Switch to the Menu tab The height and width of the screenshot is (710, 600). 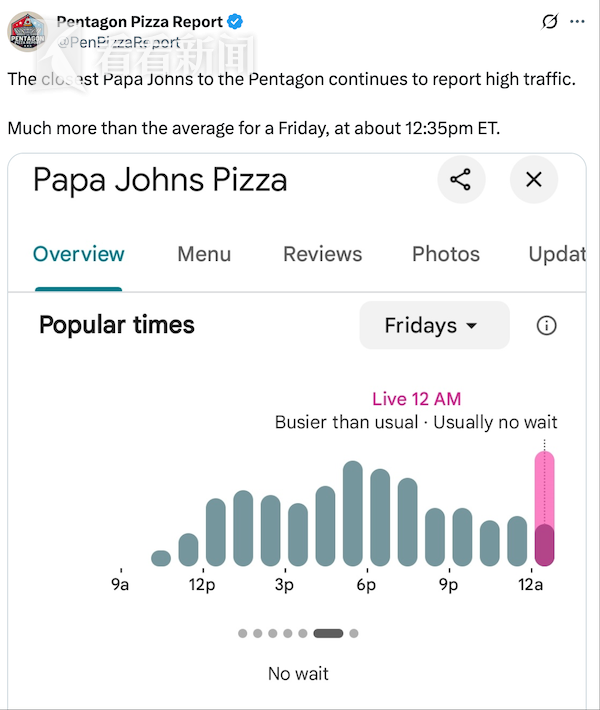[x=204, y=254]
